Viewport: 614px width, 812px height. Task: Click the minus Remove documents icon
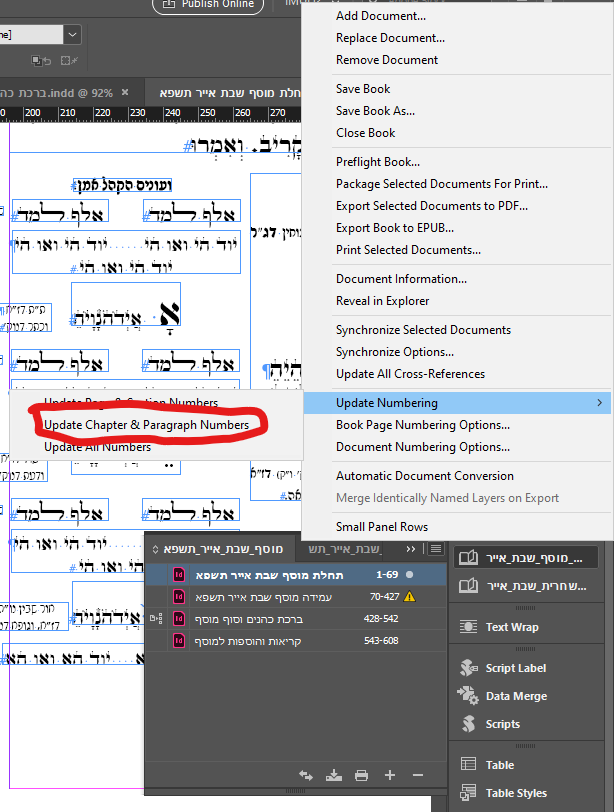(x=418, y=775)
